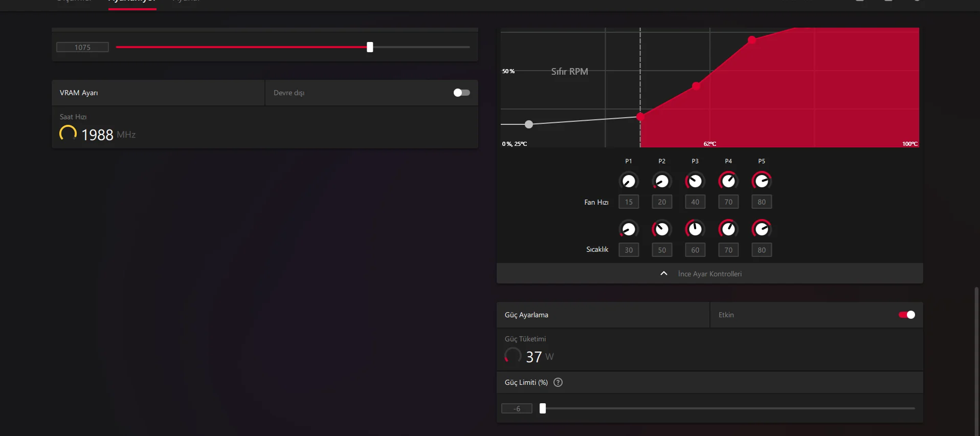Select the Fan Hızı P1 field showing 15
The height and width of the screenshot is (436, 980).
pos(629,202)
